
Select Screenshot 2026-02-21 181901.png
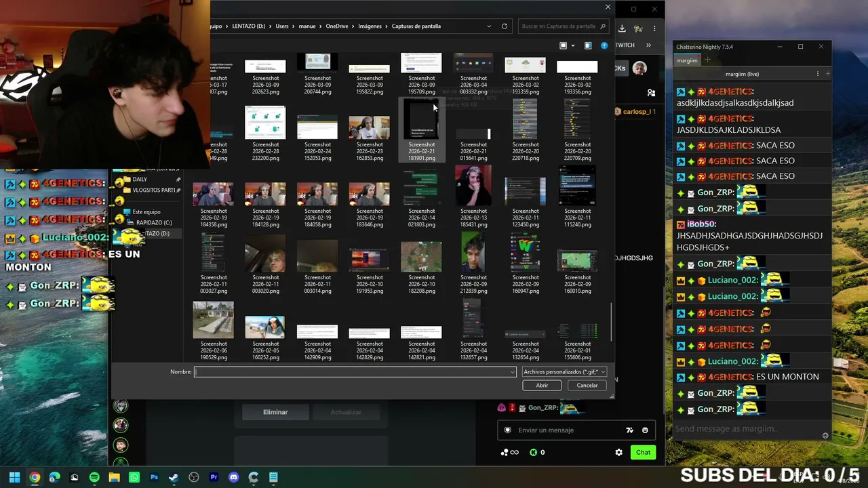421,129
